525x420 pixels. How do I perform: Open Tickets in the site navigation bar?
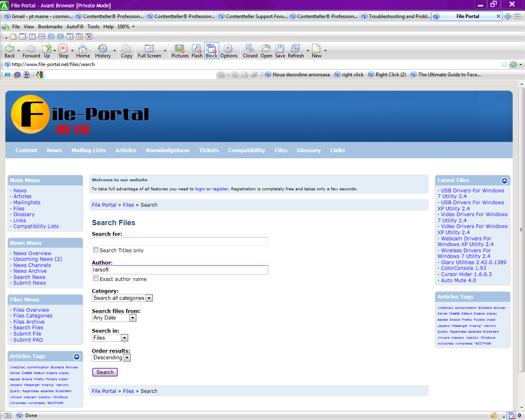coord(209,151)
